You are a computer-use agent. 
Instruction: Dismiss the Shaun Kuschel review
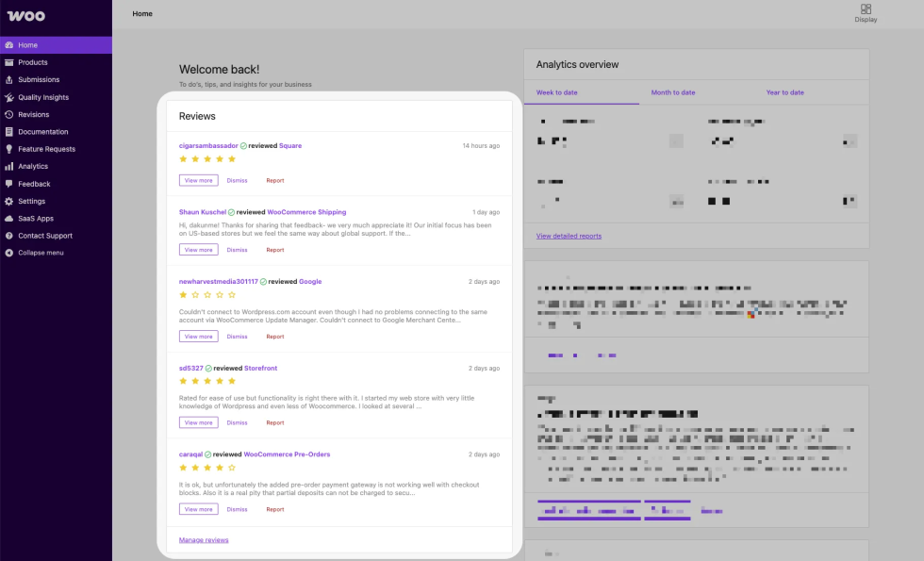[x=237, y=250]
